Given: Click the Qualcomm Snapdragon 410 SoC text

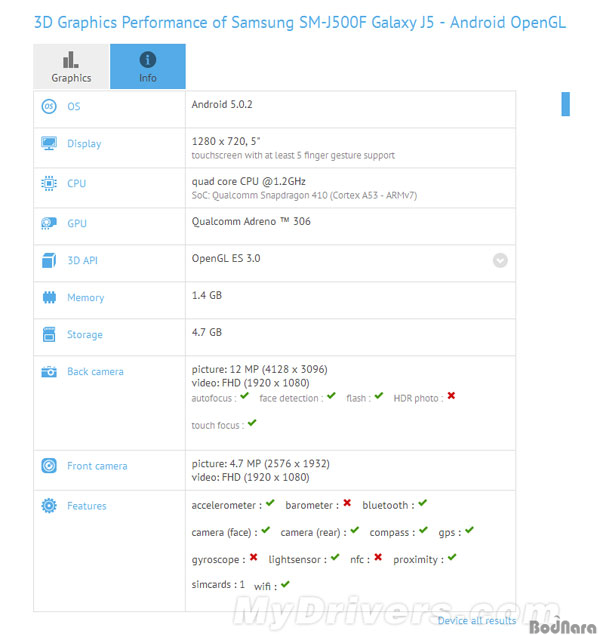Looking at the screenshot, I should (304, 195).
